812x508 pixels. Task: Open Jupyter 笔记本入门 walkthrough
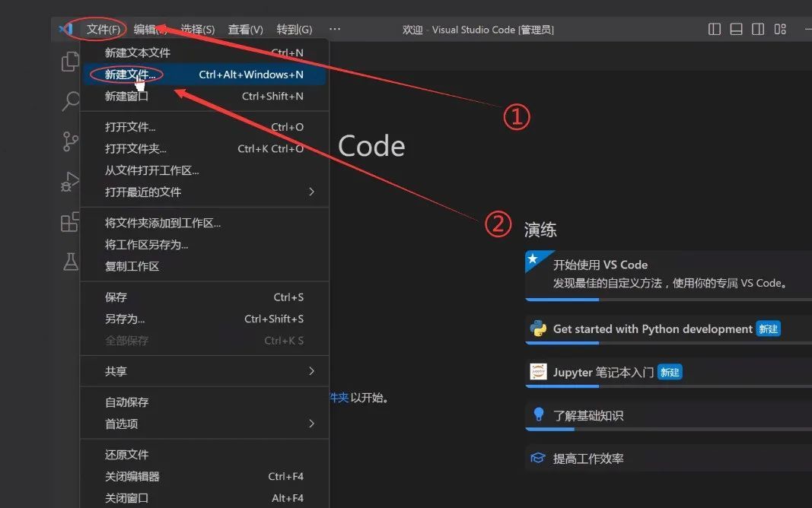coord(669,372)
